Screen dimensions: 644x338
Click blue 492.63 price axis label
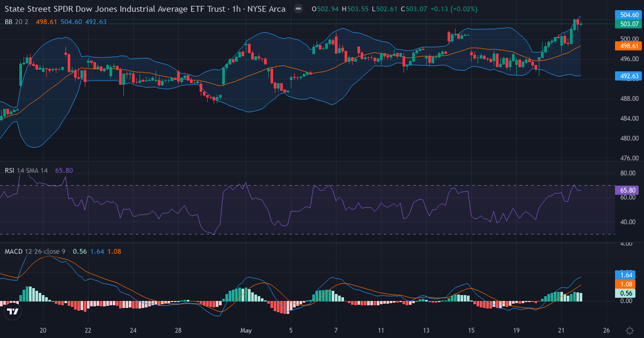(x=628, y=76)
